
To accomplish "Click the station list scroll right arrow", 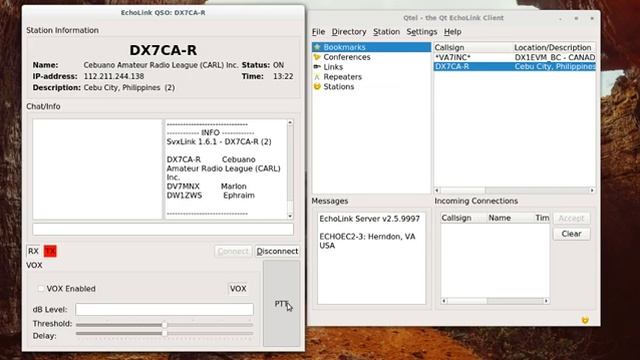I will click(x=592, y=190).
